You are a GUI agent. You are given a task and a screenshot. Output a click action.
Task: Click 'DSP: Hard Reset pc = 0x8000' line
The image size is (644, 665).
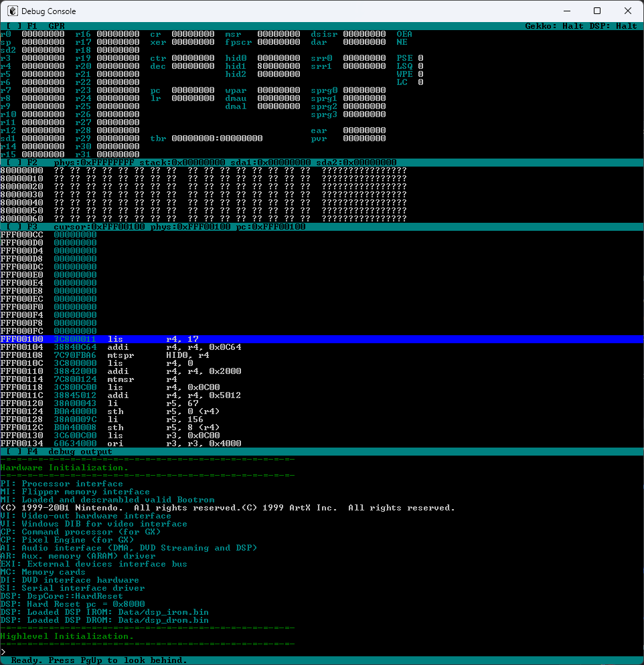[x=72, y=604]
